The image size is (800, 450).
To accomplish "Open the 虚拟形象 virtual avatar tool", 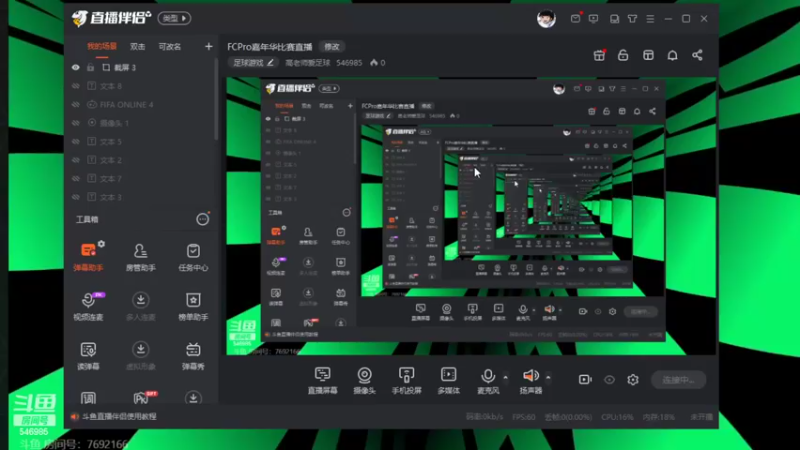I will (x=140, y=356).
